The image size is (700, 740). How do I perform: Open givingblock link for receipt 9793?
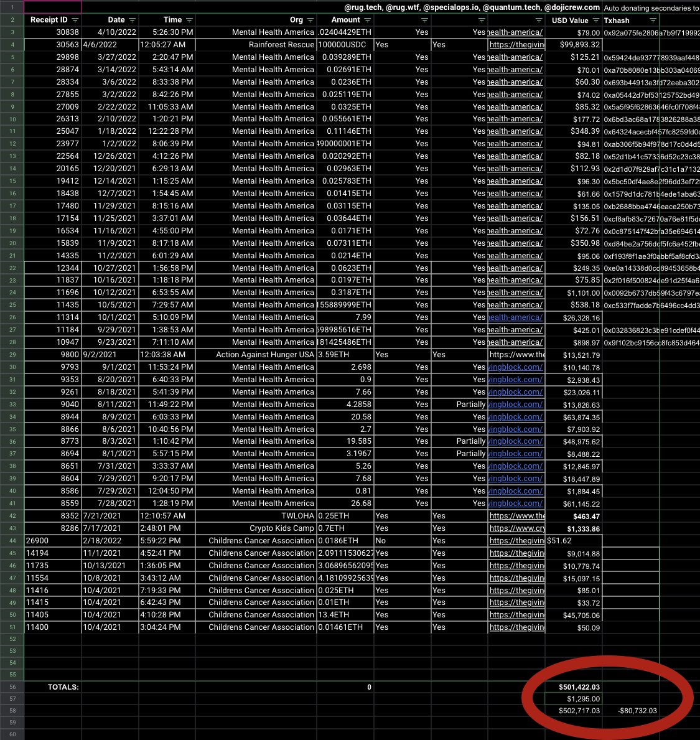[515, 367]
